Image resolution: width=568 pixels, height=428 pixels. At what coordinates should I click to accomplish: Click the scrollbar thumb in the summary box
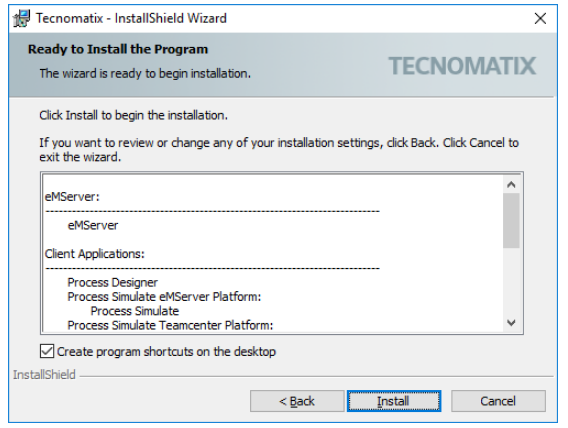(511, 221)
